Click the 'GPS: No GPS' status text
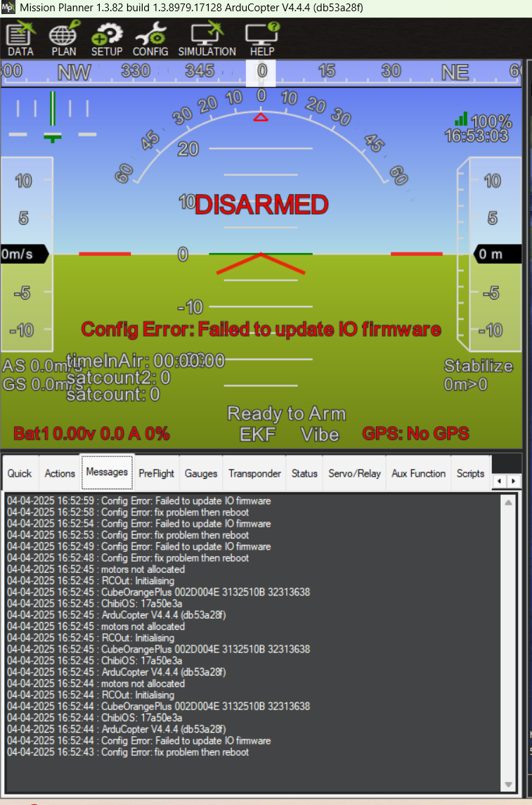Screen dimensions: 532x805 click(x=415, y=433)
